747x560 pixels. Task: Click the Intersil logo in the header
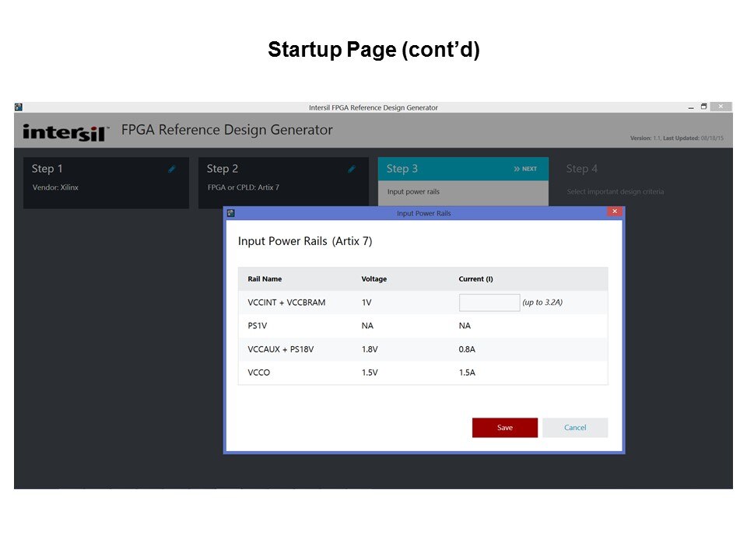tap(65, 131)
